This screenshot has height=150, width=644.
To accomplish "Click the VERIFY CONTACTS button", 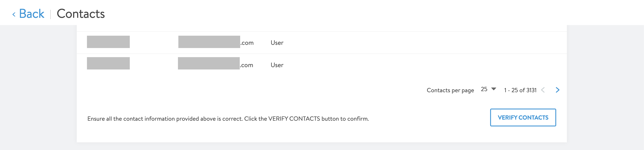I will [x=523, y=117].
